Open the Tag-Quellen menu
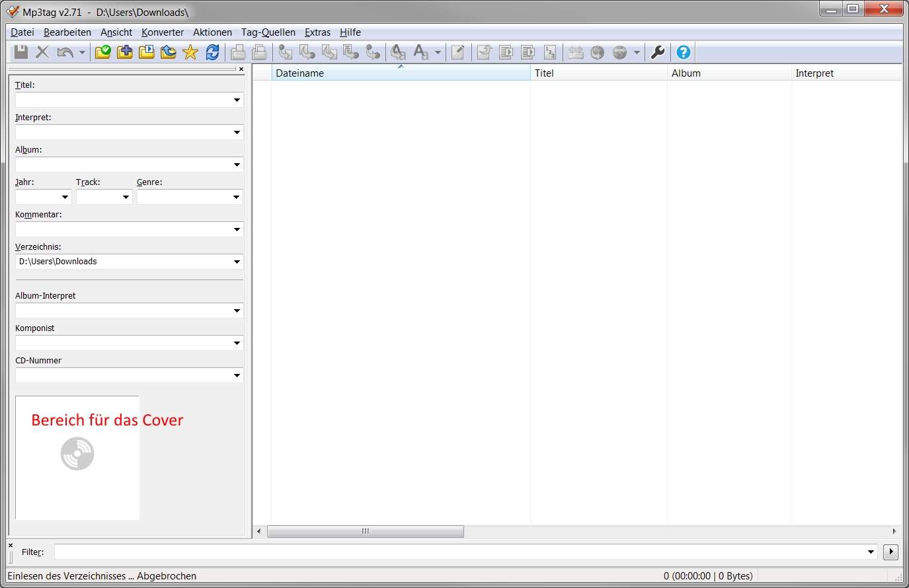 [x=268, y=32]
